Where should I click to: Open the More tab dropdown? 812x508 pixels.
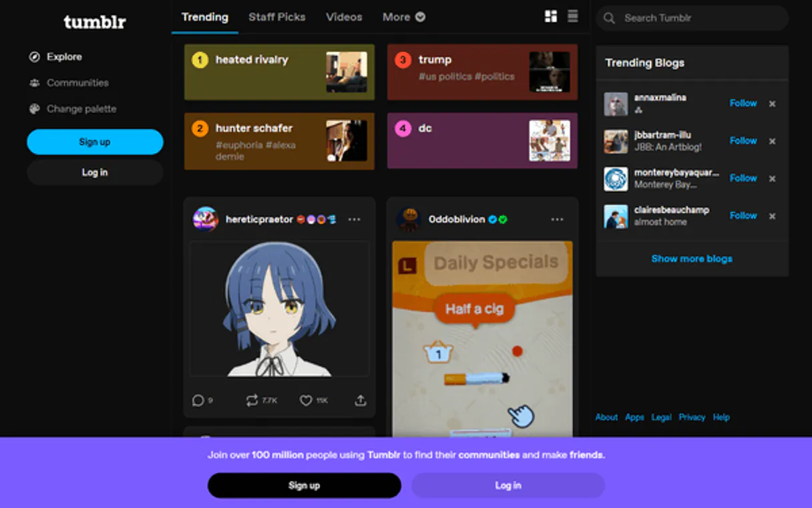point(403,17)
